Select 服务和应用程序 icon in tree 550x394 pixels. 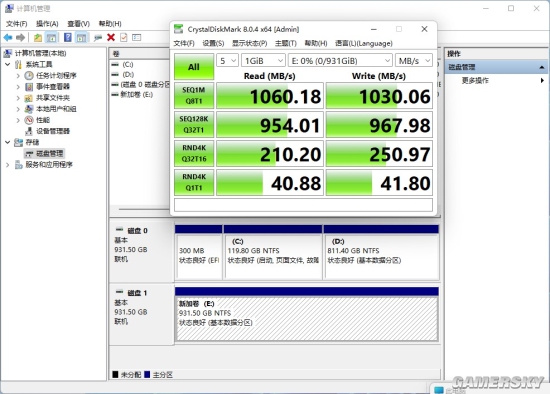pos(19,165)
